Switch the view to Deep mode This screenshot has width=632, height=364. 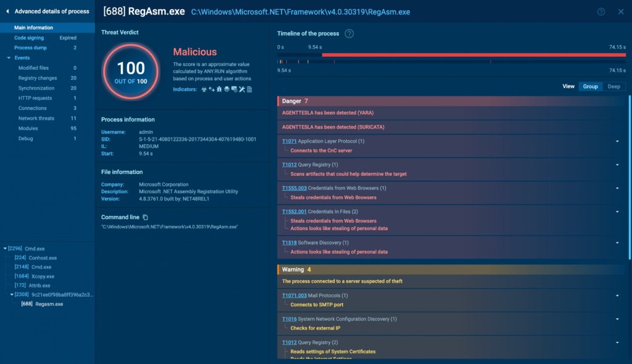point(613,86)
